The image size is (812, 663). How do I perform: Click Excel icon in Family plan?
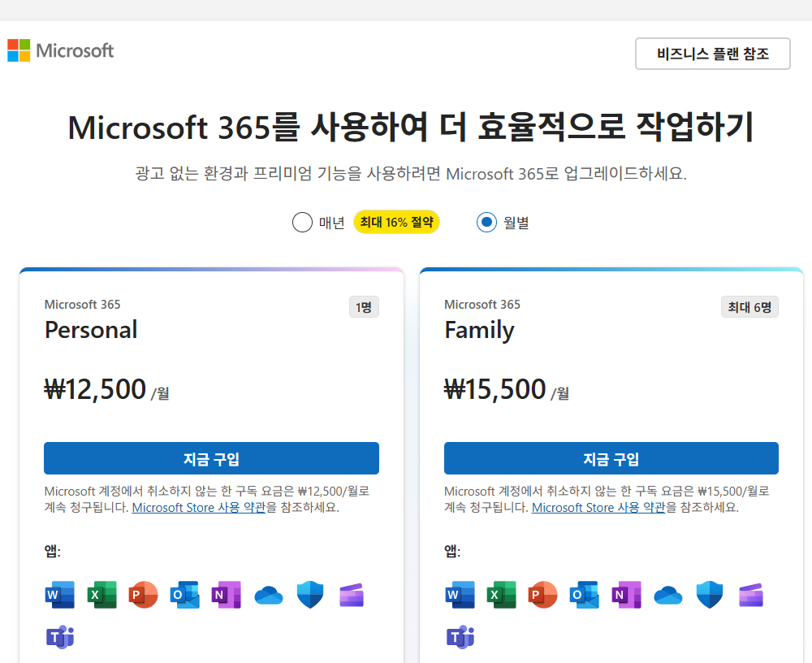(501, 595)
